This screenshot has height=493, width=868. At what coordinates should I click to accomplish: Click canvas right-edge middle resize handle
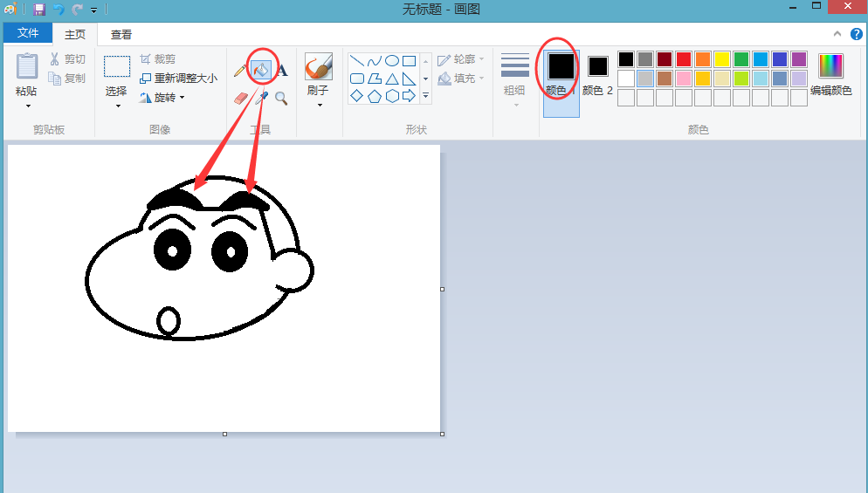[443, 289]
